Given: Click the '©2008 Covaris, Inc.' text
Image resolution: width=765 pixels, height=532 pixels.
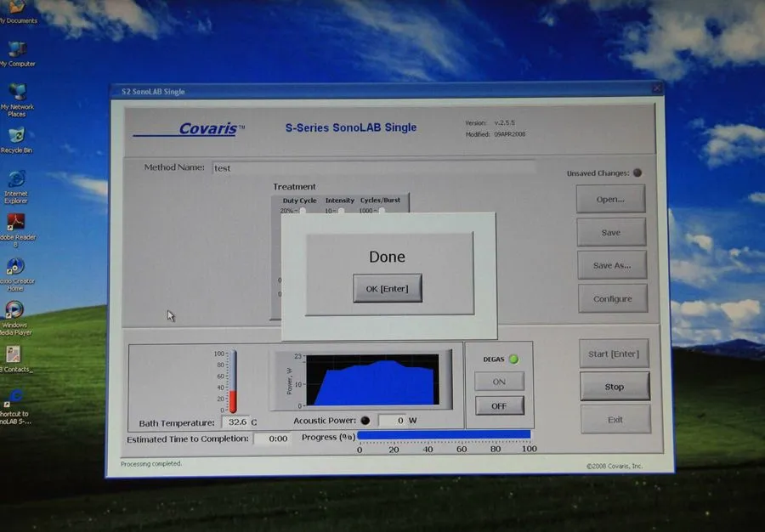Looking at the screenshot, I should click(x=615, y=467).
